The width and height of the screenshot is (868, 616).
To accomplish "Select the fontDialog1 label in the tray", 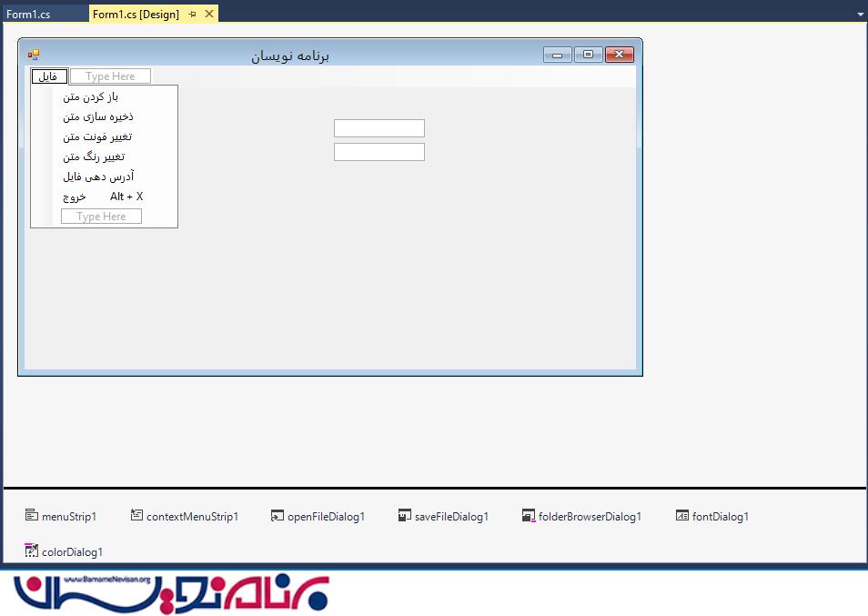I will tap(721, 517).
